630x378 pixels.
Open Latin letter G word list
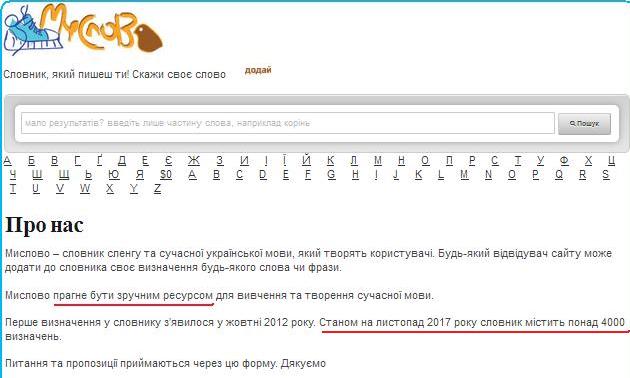pos(331,175)
